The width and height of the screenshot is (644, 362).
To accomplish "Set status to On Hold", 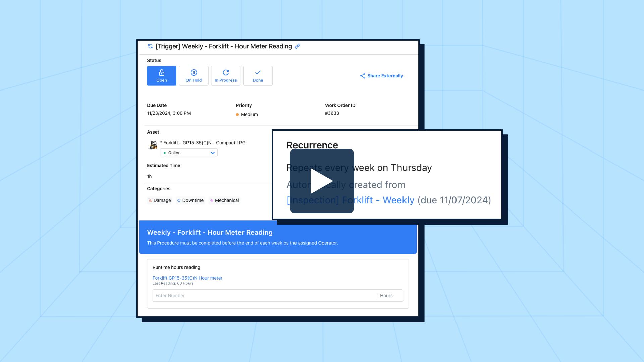I will (x=194, y=76).
